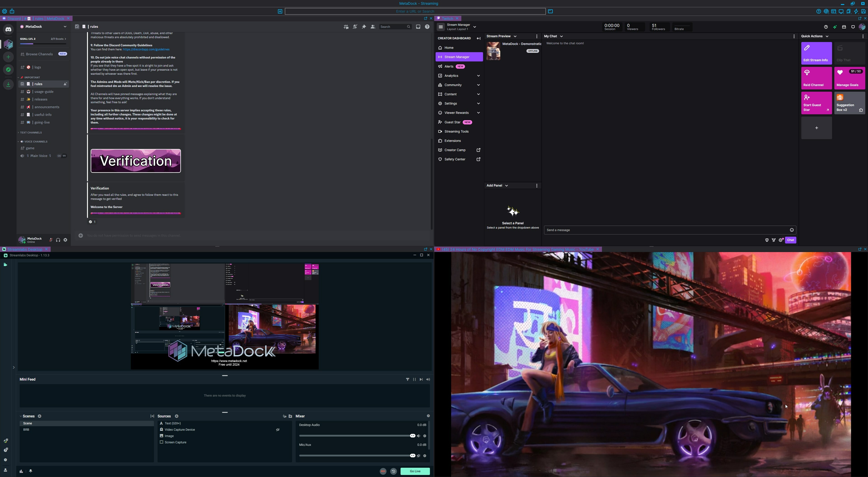Open the Discord Community Guidelines link
868x477 pixels.
coord(146,49)
